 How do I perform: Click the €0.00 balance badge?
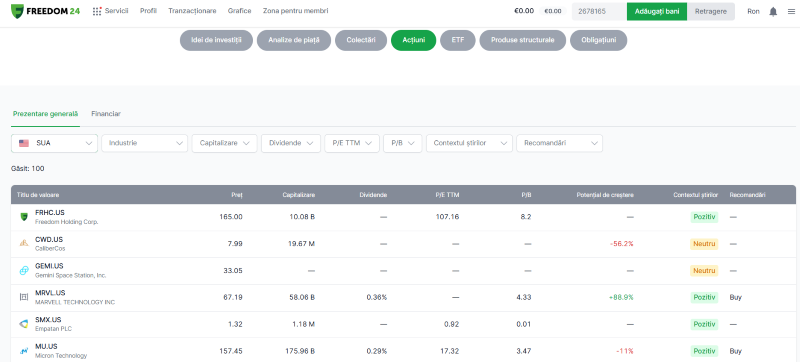point(553,11)
